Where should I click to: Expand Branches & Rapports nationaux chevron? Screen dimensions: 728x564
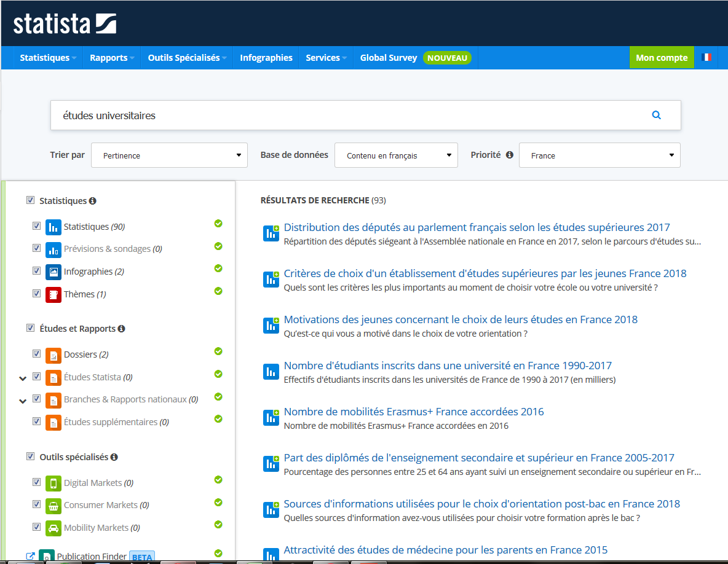[x=23, y=401]
